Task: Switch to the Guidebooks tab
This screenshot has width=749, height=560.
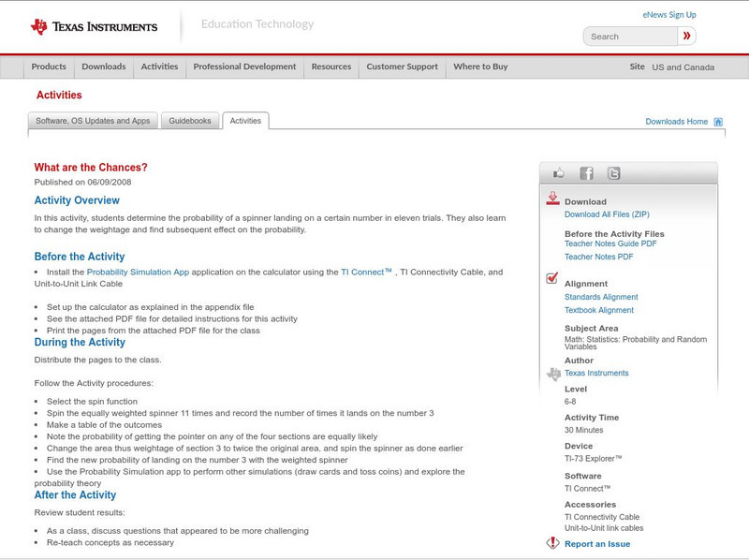Action: pos(190,121)
